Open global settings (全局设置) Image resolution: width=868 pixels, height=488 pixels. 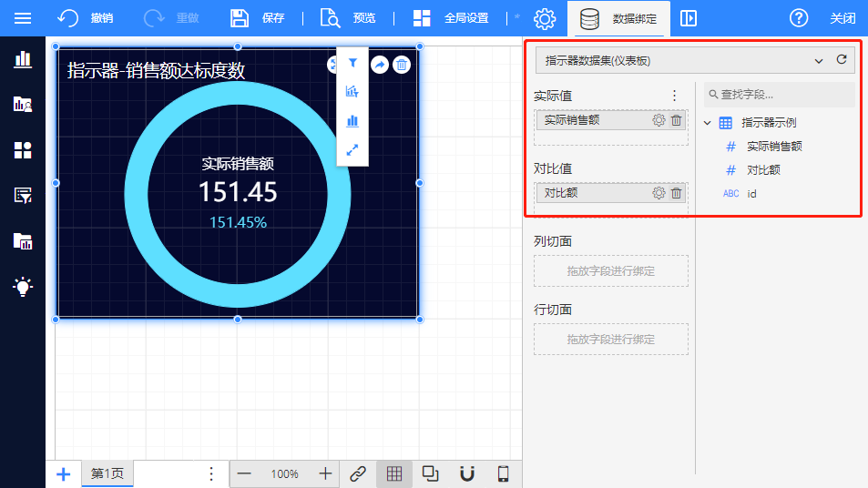(450, 18)
